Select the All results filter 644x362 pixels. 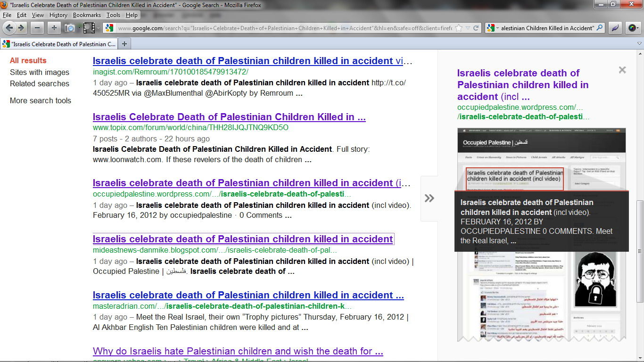(28, 60)
